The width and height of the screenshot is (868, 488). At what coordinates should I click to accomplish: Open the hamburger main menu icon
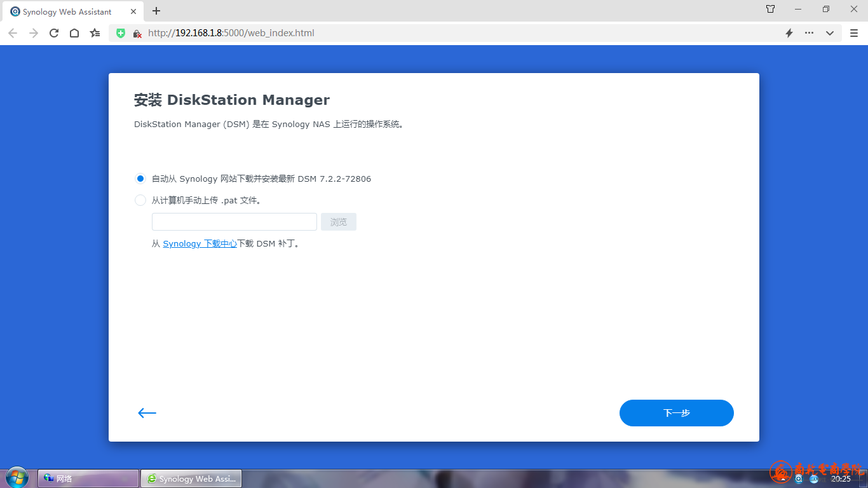[x=854, y=33]
